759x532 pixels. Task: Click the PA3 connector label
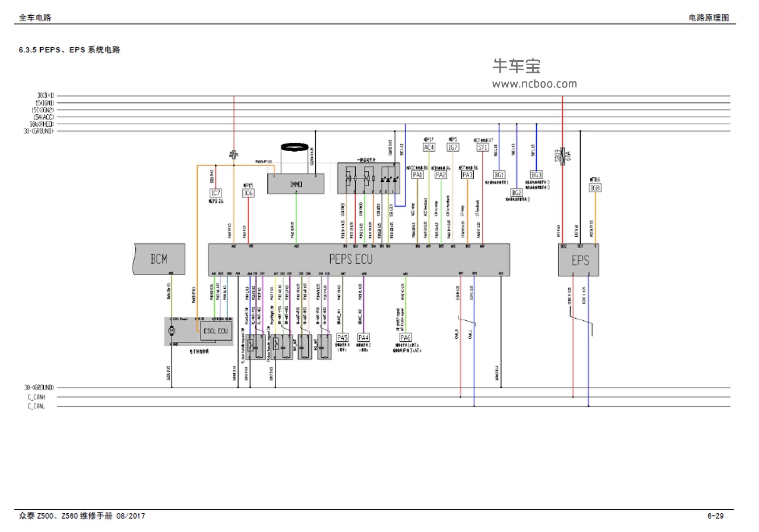coord(467,175)
